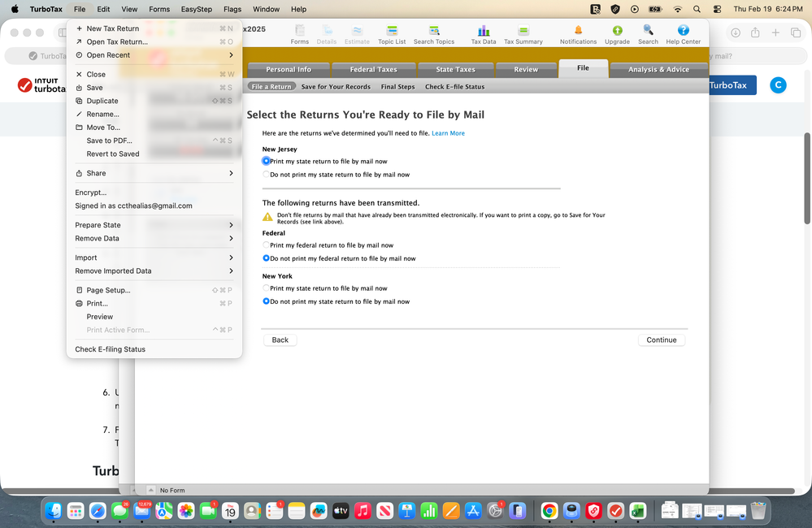The width and height of the screenshot is (812, 528).
Task: Click the browser page vertical scrollbar
Action: click(x=806, y=179)
